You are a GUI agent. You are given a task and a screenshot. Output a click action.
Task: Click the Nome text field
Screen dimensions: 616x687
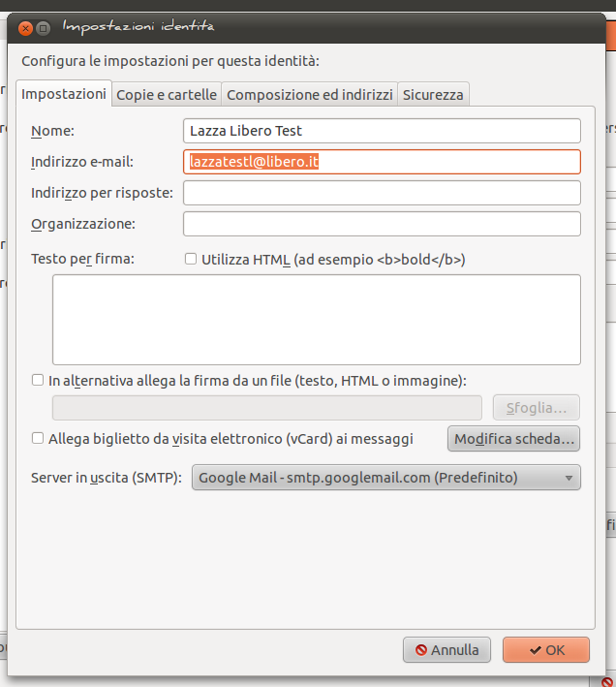pos(382,131)
